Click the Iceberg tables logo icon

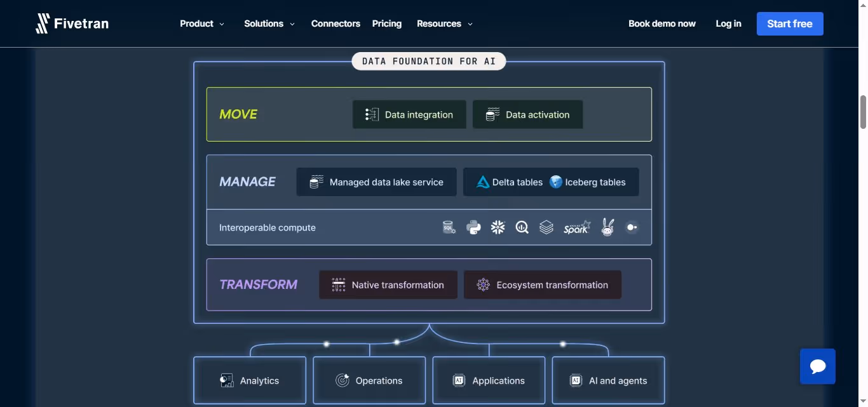coord(556,182)
